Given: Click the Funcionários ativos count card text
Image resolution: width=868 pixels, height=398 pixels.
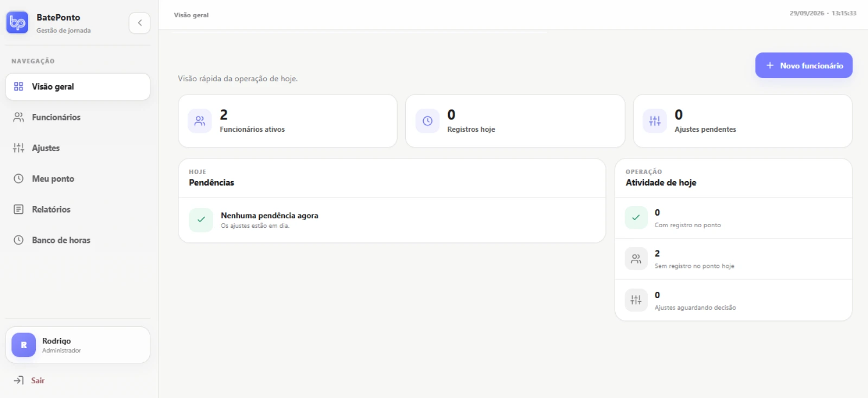Looking at the screenshot, I should click(252, 129).
